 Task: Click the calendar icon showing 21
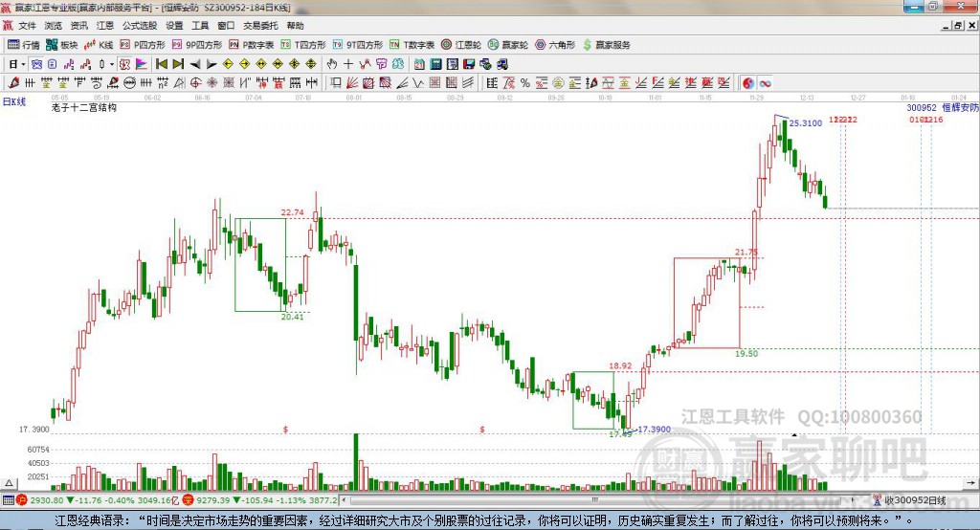419,64
